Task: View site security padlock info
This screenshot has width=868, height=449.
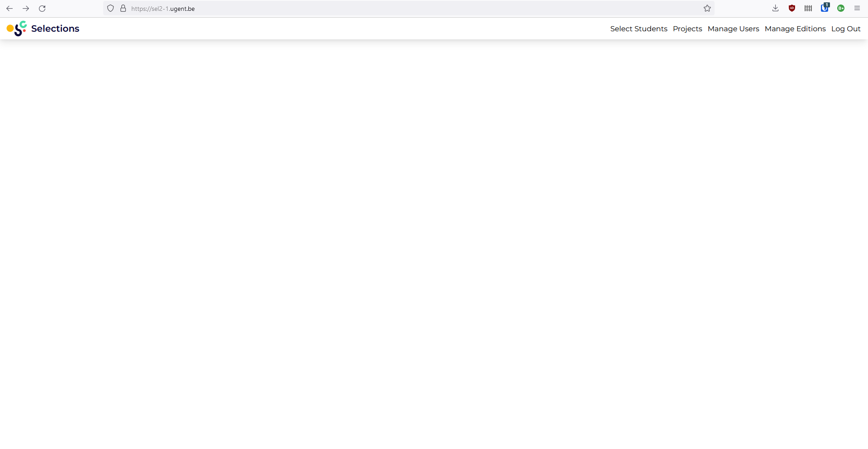Action: click(x=123, y=9)
